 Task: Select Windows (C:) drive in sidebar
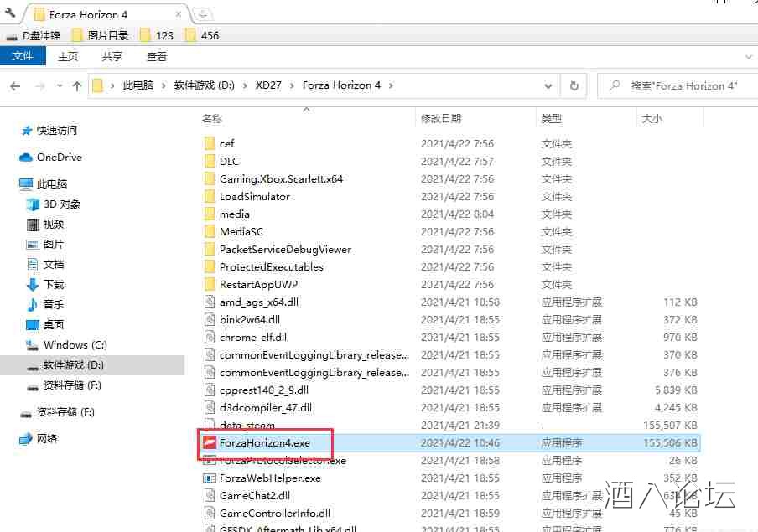pos(66,344)
